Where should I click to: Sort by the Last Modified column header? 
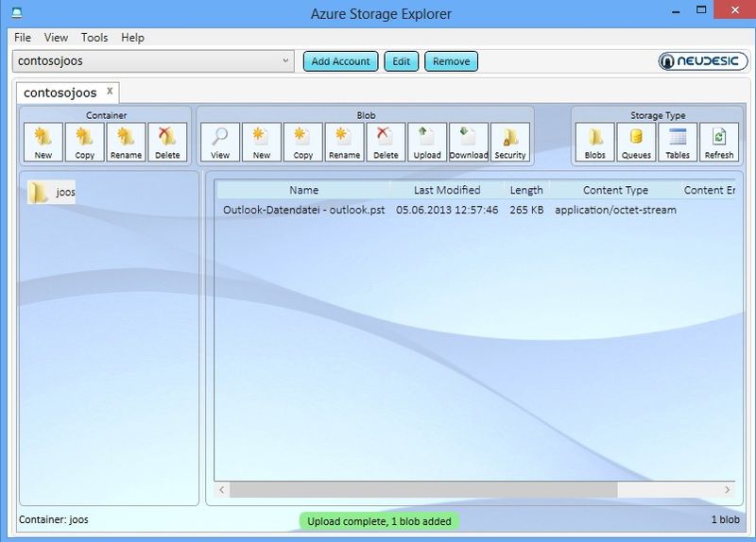[447, 190]
